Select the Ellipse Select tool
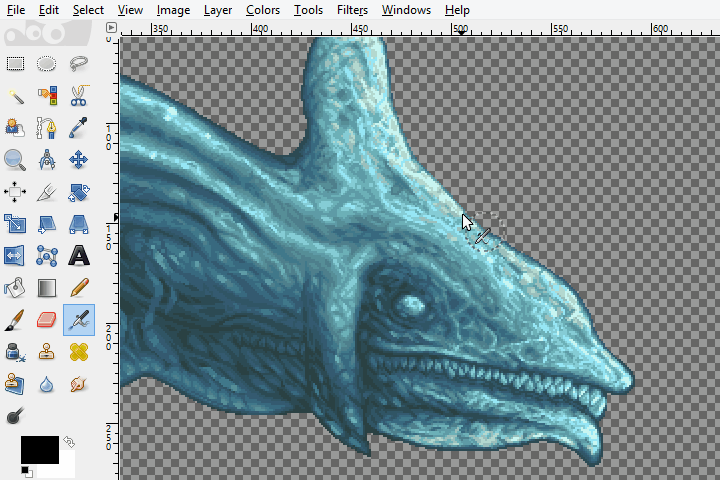The width and height of the screenshot is (720, 480). coord(46,63)
